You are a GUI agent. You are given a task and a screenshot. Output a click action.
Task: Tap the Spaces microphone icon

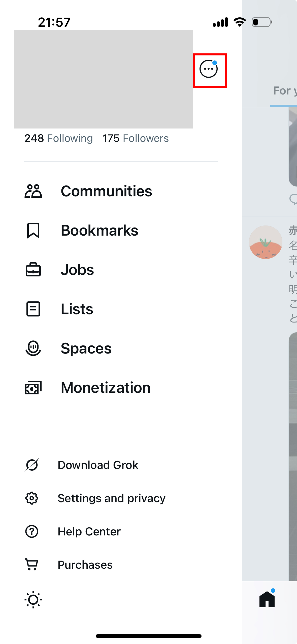click(33, 348)
